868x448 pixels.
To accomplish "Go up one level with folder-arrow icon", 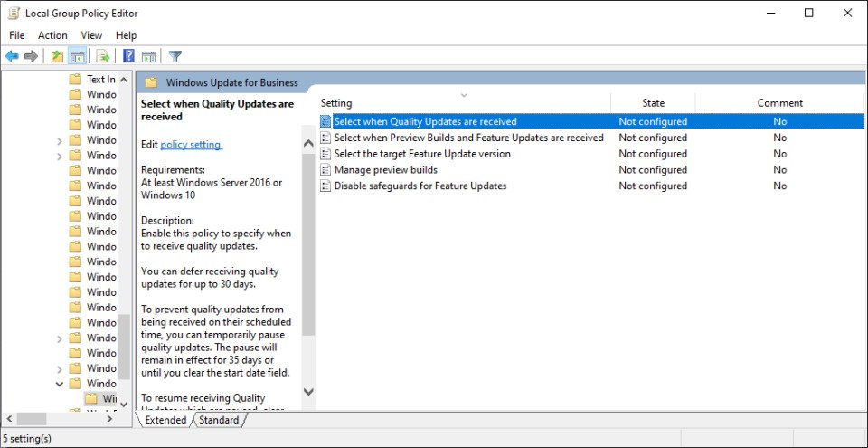I will (x=57, y=56).
